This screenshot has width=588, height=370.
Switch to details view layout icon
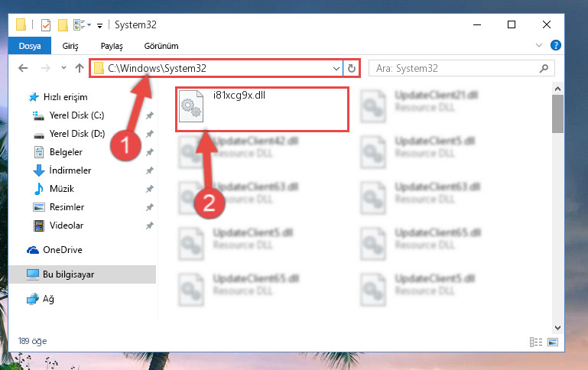536,342
